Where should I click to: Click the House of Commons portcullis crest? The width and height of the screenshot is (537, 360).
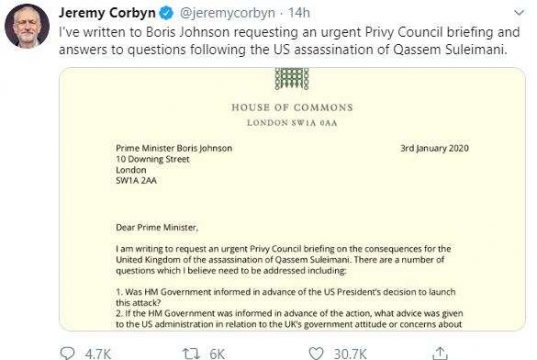[x=292, y=79]
